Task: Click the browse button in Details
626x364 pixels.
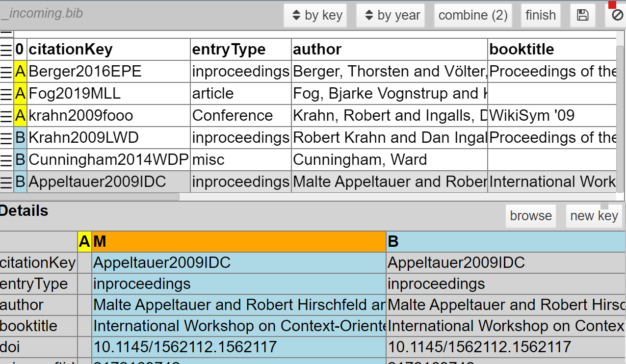Action: (x=530, y=216)
